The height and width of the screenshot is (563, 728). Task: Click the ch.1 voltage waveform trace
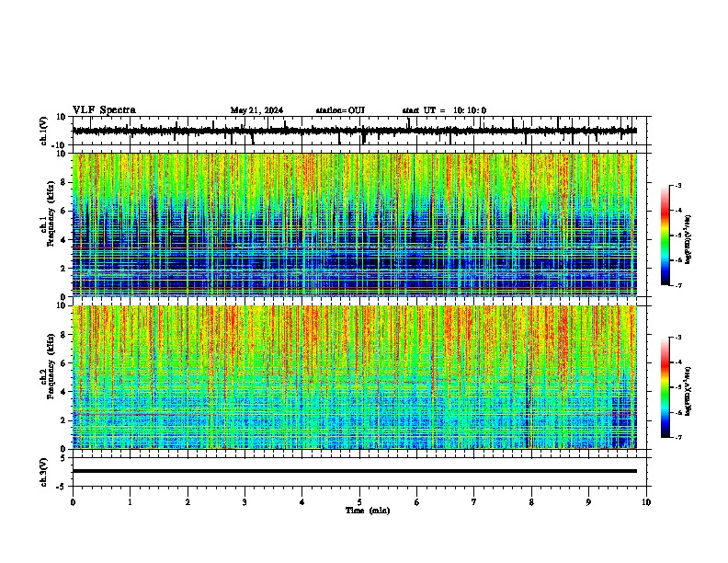click(x=355, y=131)
